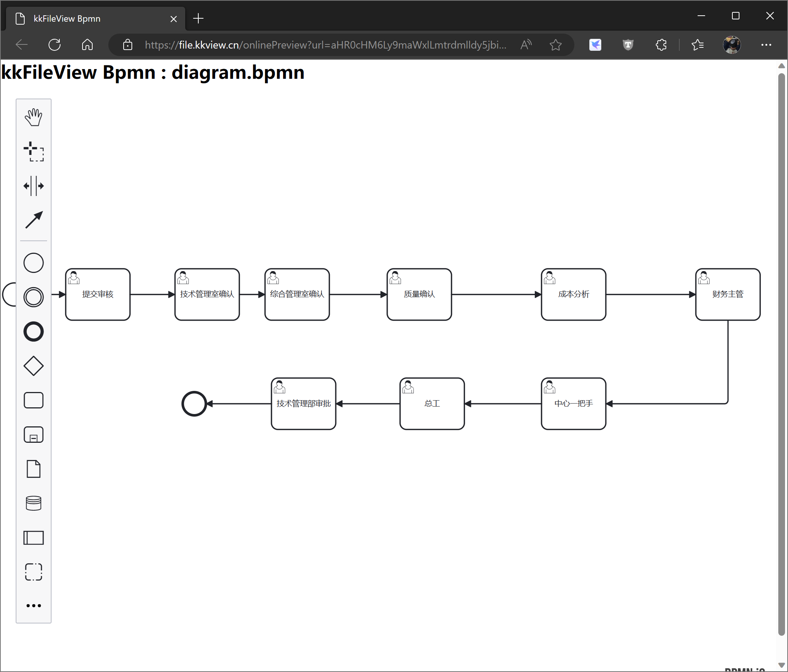788x672 pixels.
Task: Select the diamond/gateway shape tool
Action: click(34, 365)
